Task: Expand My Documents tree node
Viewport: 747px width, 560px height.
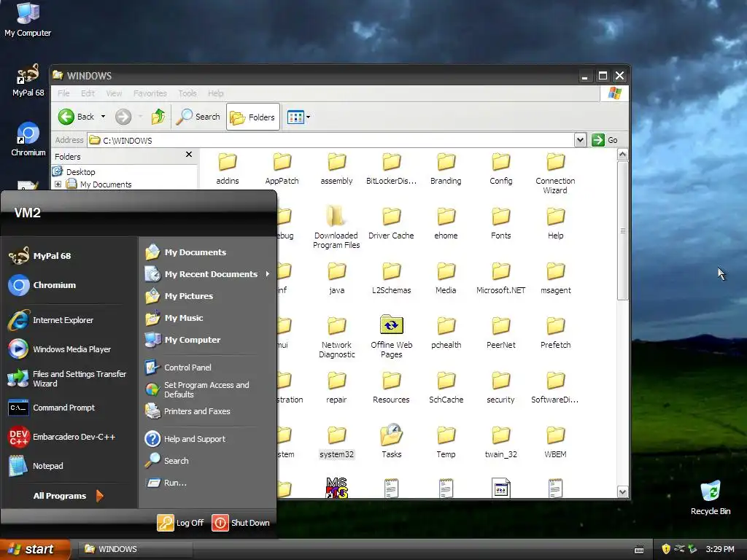Action: [58, 184]
